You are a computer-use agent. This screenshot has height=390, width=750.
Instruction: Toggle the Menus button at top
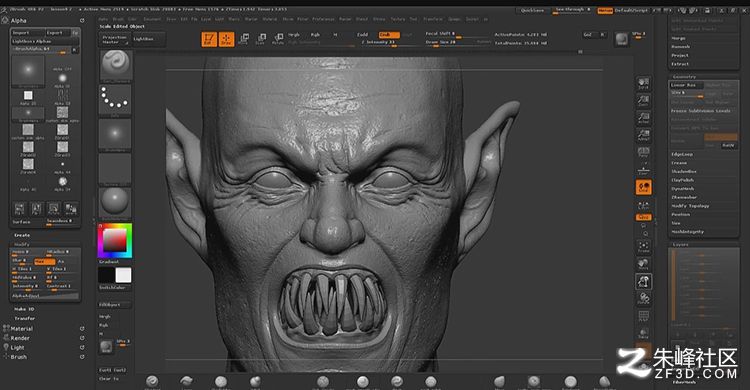(x=605, y=10)
